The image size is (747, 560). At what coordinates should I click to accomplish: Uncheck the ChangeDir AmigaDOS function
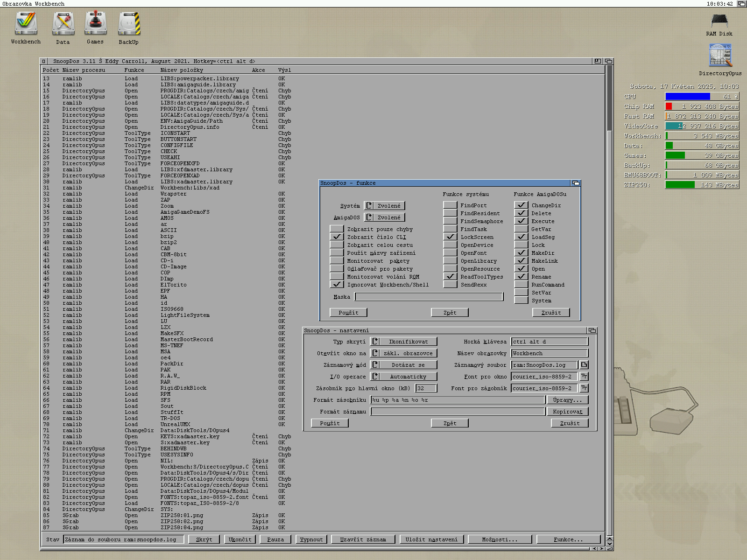coord(521,205)
